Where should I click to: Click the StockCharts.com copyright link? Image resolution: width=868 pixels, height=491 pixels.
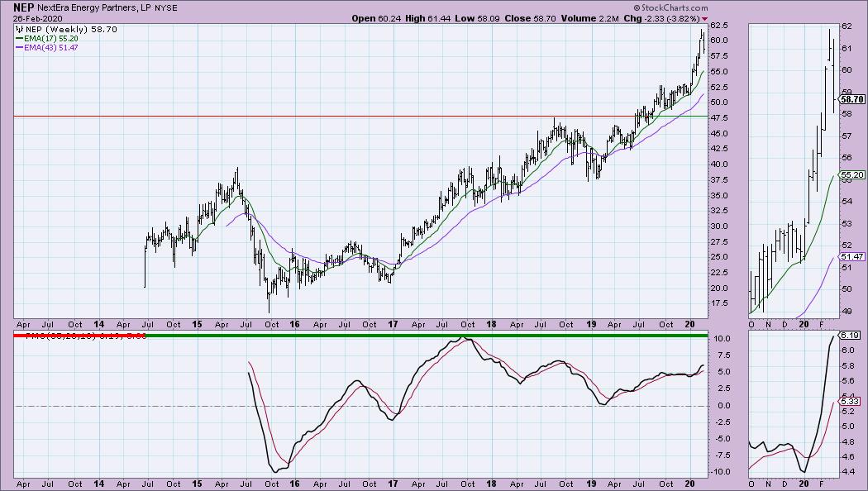(670, 7)
